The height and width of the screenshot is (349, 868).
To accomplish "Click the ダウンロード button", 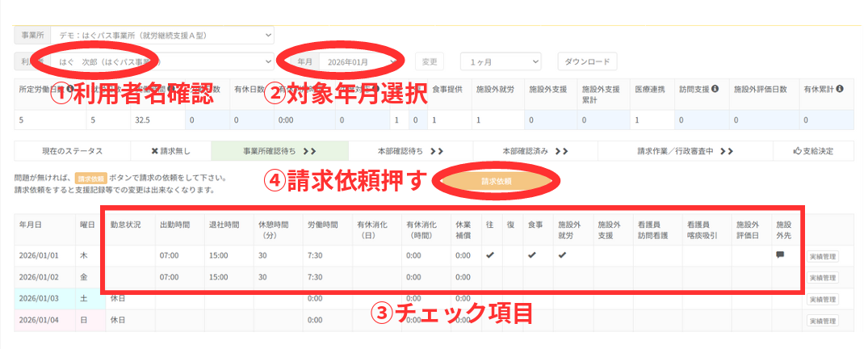I will 587,61.
